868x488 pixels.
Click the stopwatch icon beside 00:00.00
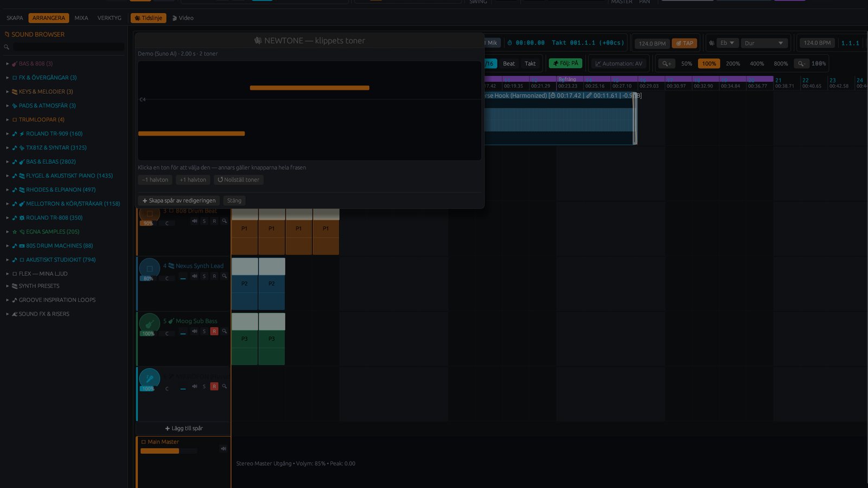tap(509, 43)
